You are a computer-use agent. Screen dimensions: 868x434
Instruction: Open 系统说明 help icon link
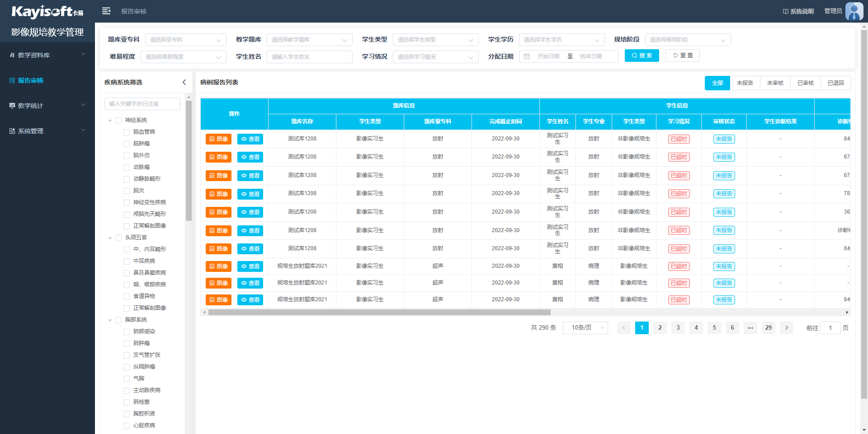tap(798, 11)
